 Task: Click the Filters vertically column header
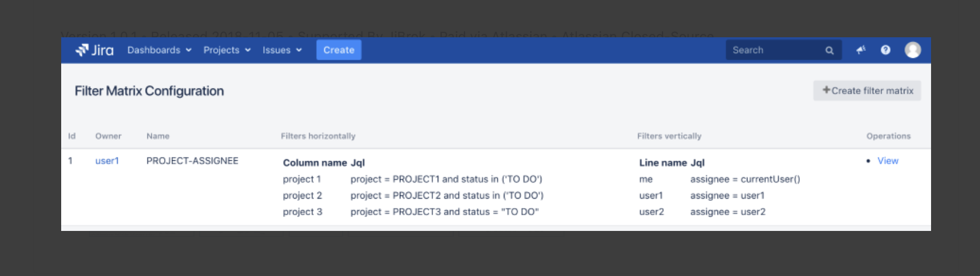(x=669, y=136)
